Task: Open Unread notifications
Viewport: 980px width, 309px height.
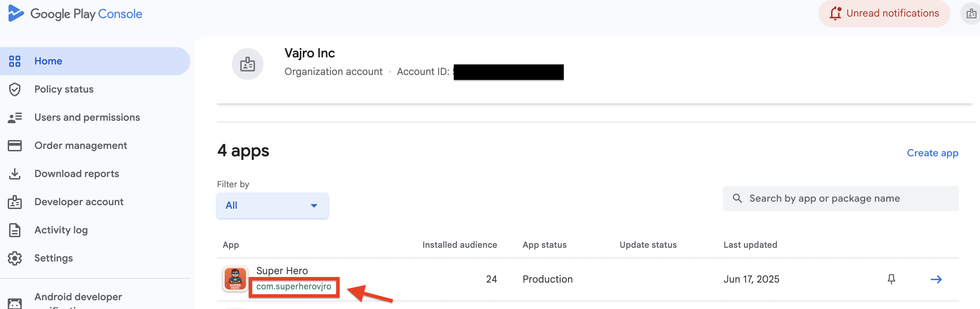Action: click(x=884, y=13)
